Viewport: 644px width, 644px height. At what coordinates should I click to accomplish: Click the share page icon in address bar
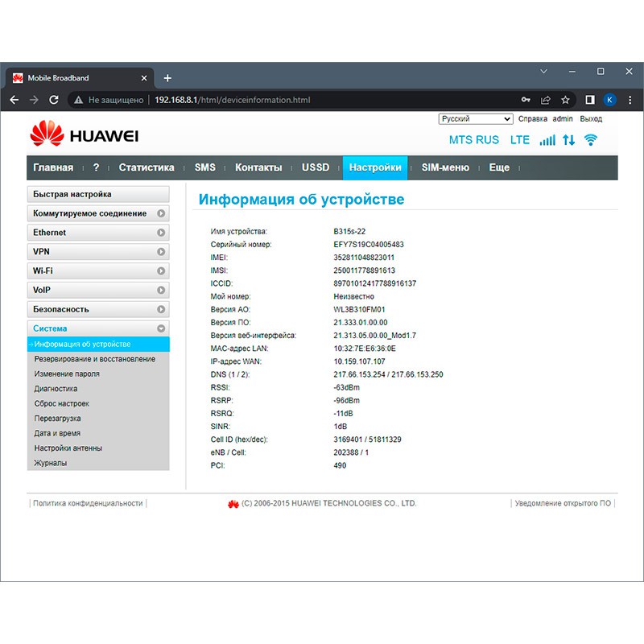tap(546, 100)
